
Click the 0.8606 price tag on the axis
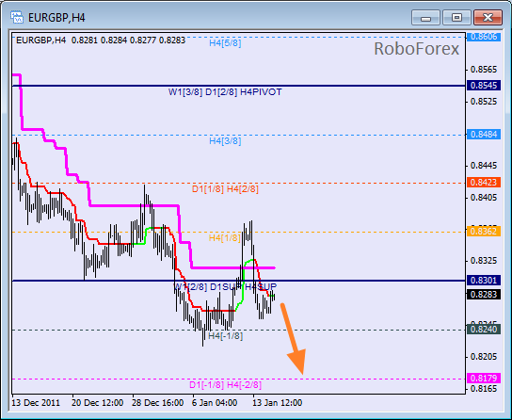pyautogui.click(x=484, y=37)
